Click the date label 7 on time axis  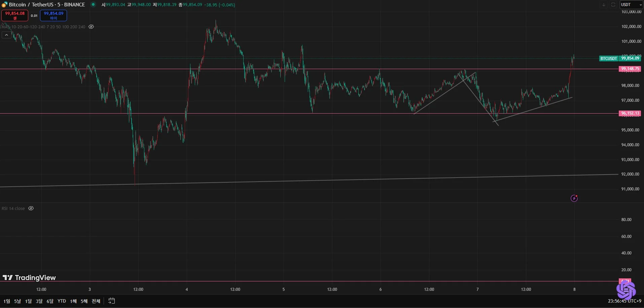[x=477, y=289]
